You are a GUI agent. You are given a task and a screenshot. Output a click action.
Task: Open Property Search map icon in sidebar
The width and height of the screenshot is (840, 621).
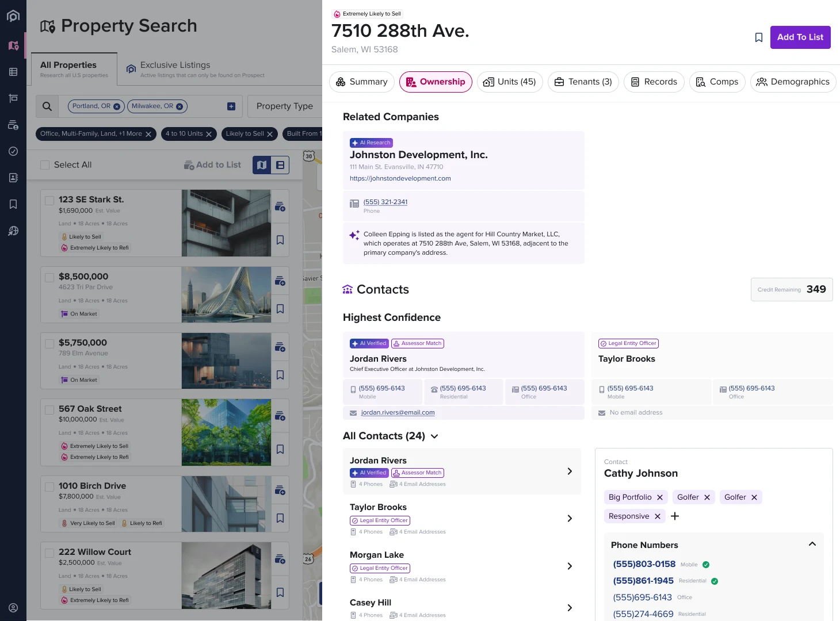[13, 45]
